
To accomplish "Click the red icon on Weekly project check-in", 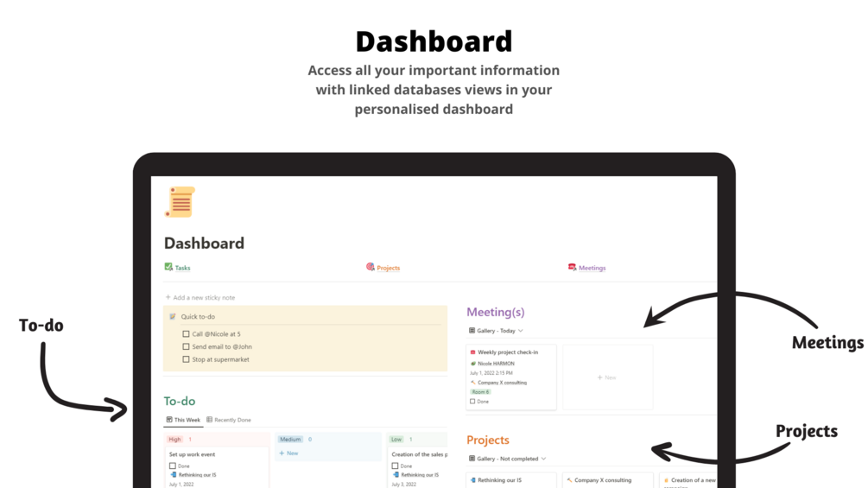I will [472, 352].
